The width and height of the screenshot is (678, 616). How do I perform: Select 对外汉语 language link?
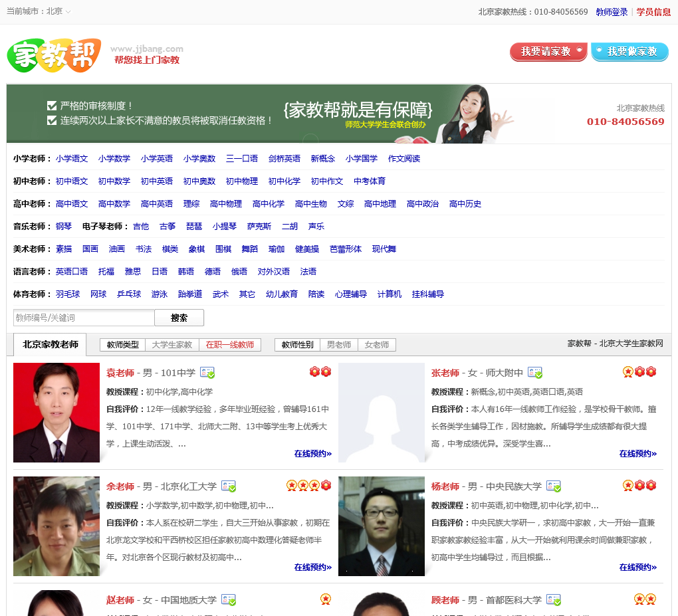point(274,272)
